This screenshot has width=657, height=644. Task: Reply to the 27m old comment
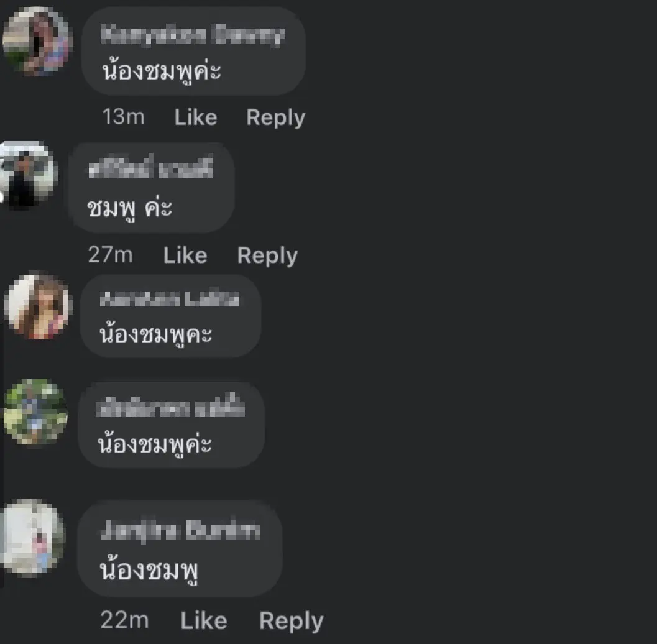267,256
